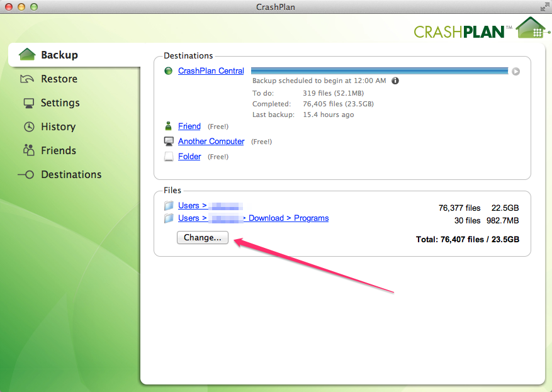Click 'Completed' value '76,405 files (23.5GB)'
Viewport: 552px width, 392px height.
(338, 104)
